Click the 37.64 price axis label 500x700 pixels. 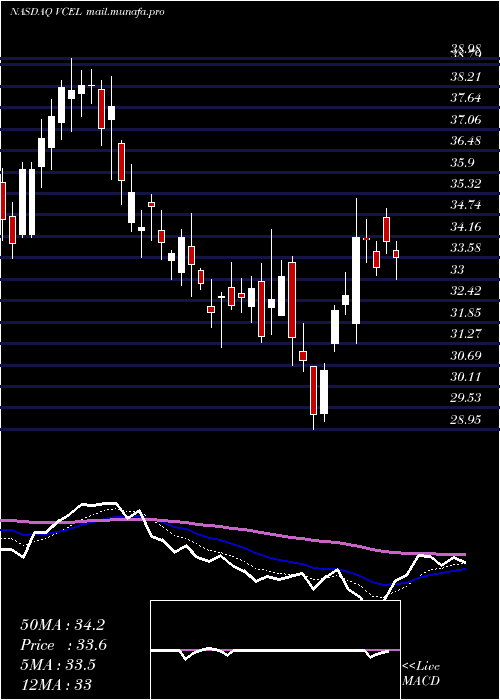coord(466,98)
